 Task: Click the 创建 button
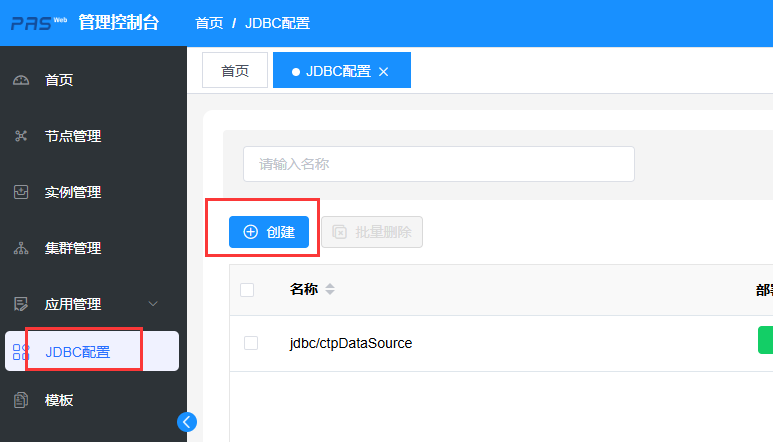pos(269,232)
